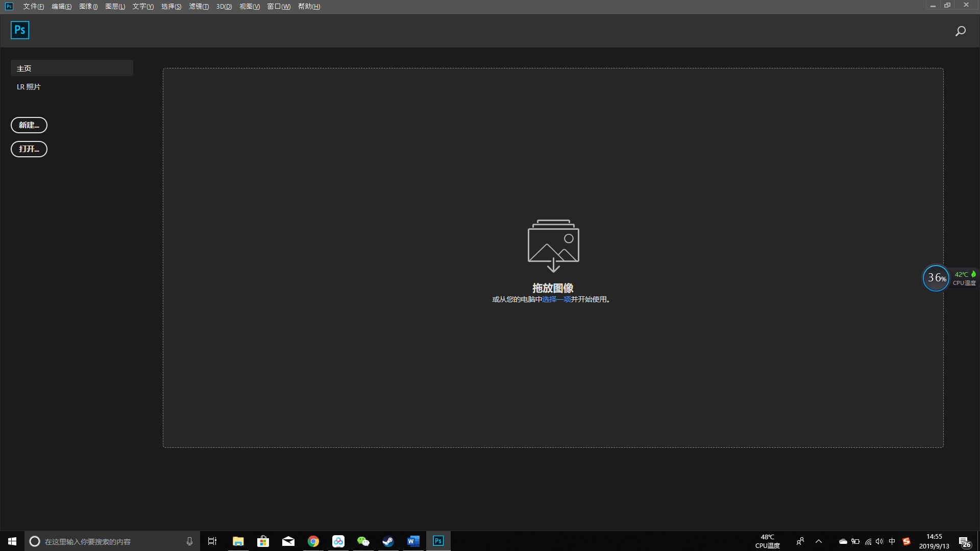Expand the hidden tray icons chevron
This screenshot has height=551, width=980.
coord(819,541)
